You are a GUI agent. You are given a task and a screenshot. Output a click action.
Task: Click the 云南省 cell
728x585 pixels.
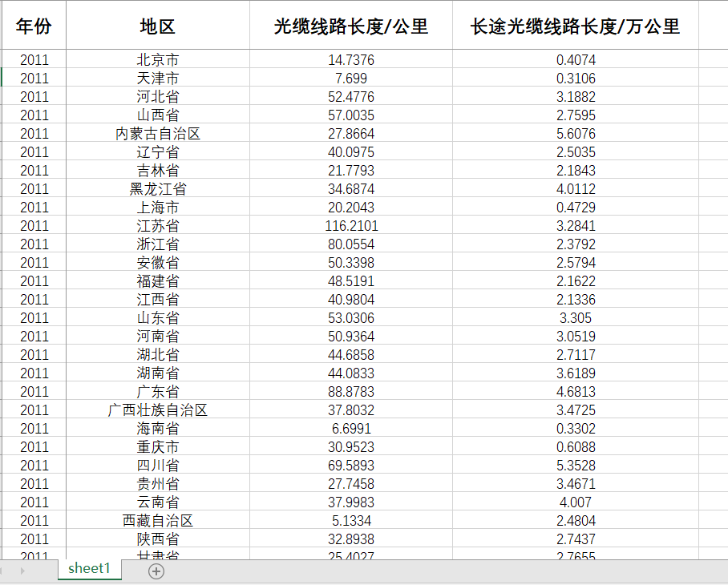[x=158, y=502]
